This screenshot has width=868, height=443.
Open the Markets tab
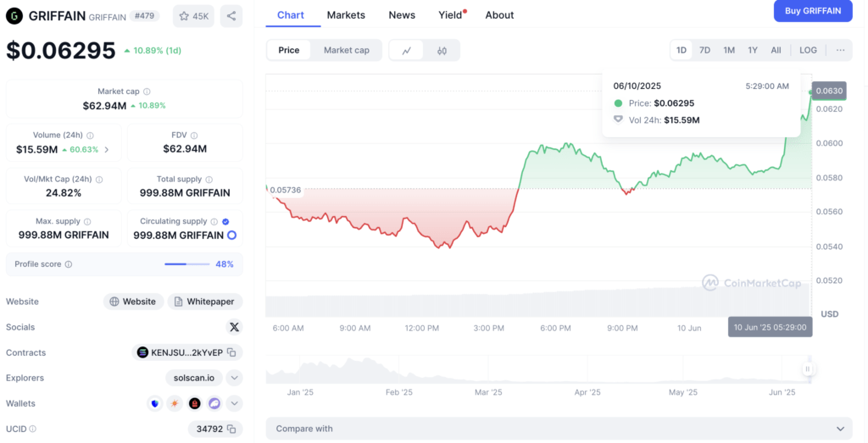tap(346, 15)
